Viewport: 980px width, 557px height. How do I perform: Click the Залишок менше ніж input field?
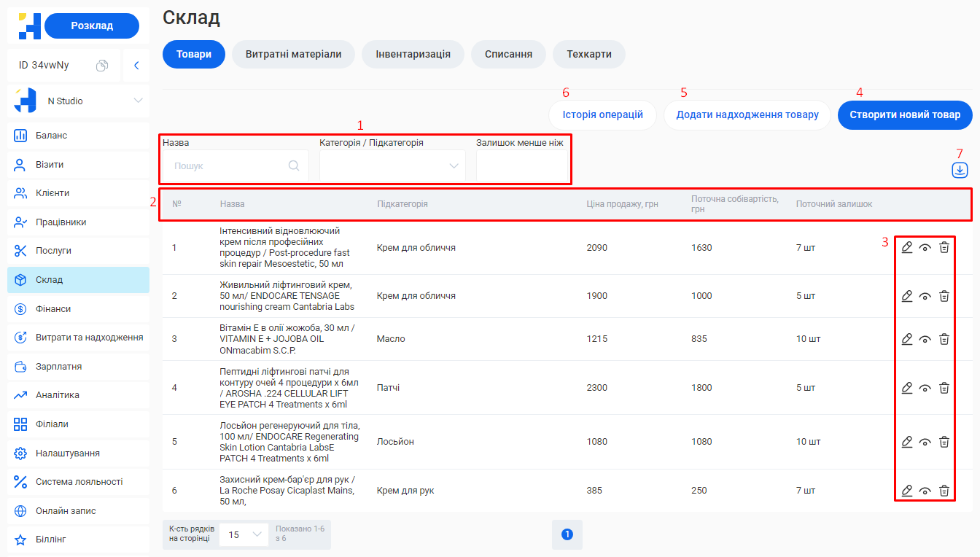521,166
